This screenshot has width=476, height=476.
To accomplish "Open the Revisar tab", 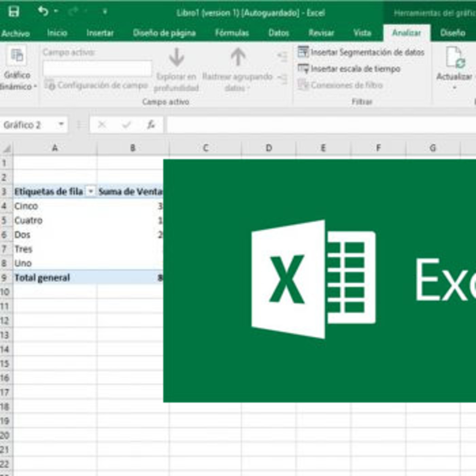I will tap(321, 33).
